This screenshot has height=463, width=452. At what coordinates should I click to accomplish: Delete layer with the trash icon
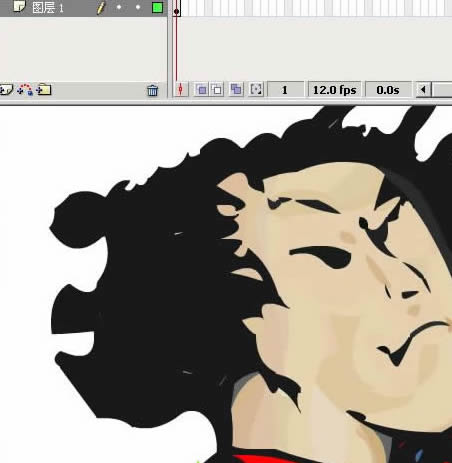(153, 90)
